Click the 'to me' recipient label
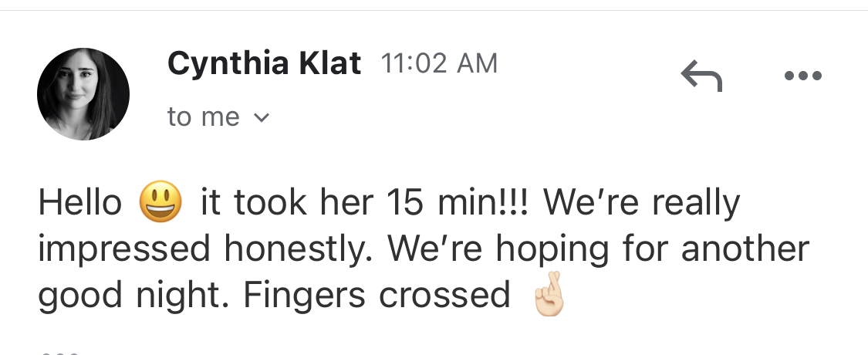 click(203, 117)
